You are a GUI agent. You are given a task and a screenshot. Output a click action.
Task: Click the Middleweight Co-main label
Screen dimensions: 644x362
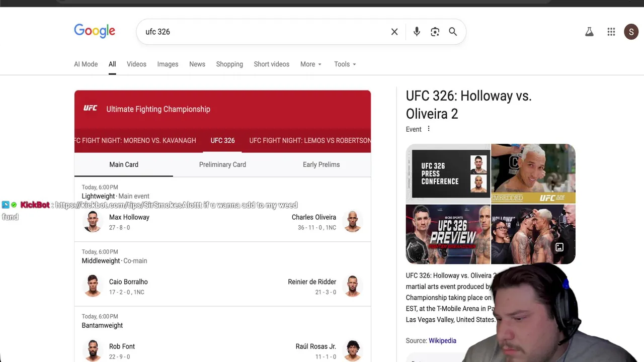click(x=114, y=260)
